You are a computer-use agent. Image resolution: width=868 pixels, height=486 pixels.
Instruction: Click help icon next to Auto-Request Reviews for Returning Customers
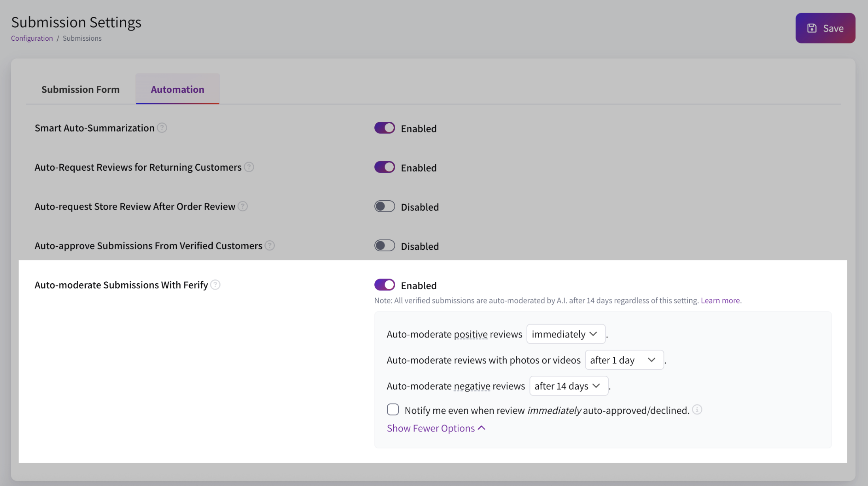(249, 167)
